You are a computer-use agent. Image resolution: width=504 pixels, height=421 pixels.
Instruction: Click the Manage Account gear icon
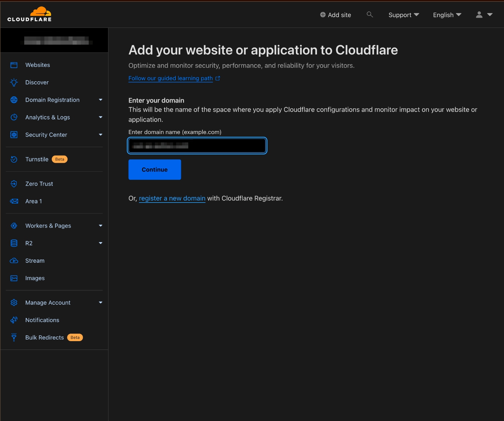pyautogui.click(x=14, y=303)
